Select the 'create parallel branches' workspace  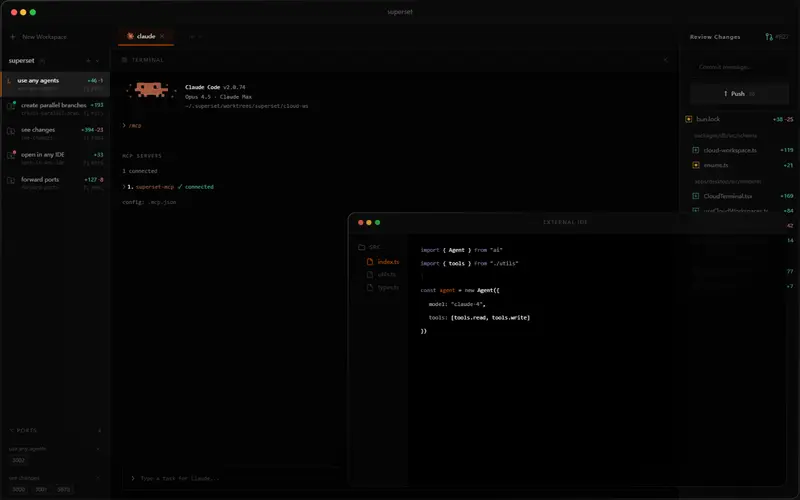click(x=55, y=109)
